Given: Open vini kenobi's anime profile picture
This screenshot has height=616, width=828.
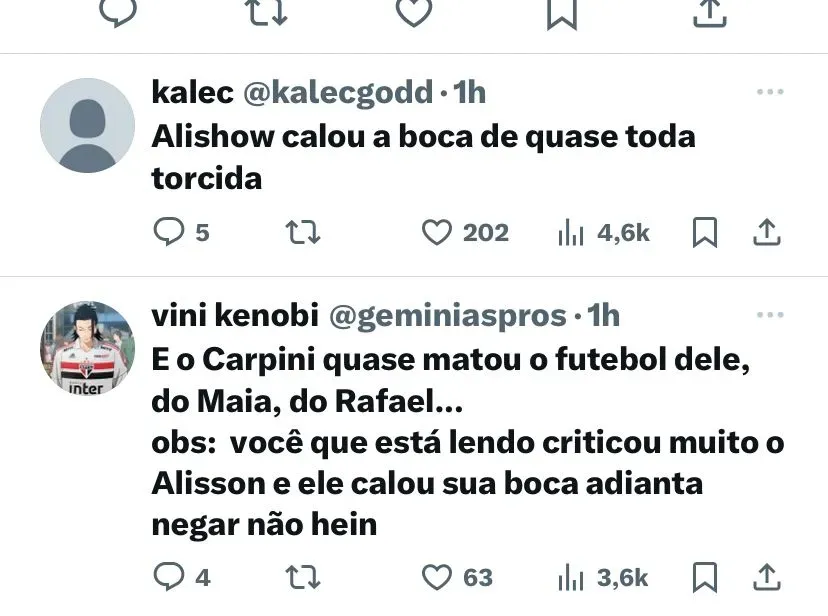Looking at the screenshot, I should (88, 348).
